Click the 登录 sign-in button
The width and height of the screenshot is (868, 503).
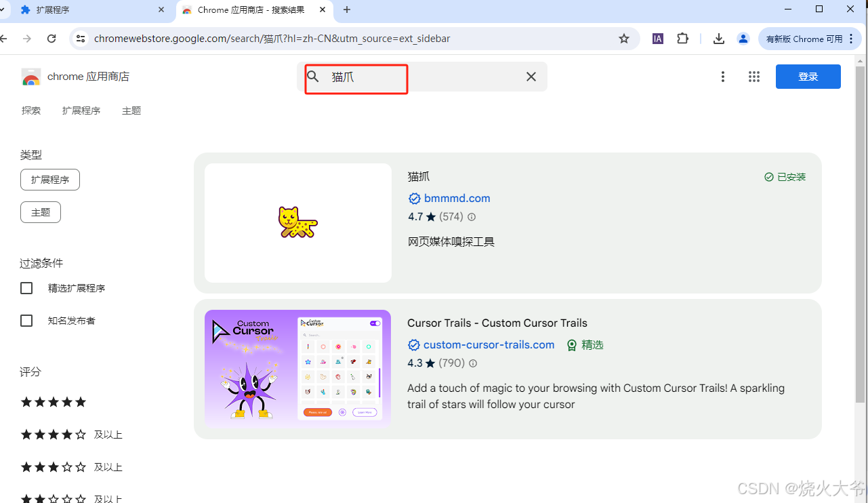click(808, 77)
